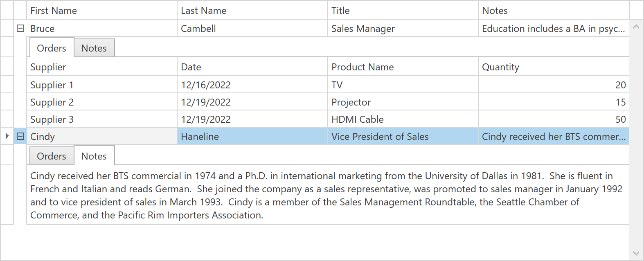Click the Projector quantity cell showing 15
The image size is (644, 261).
click(553, 102)
